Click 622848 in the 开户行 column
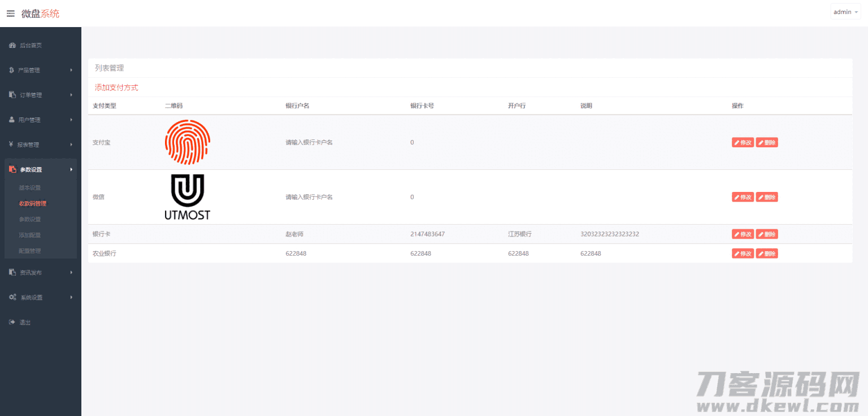 (x=518, y=253)
